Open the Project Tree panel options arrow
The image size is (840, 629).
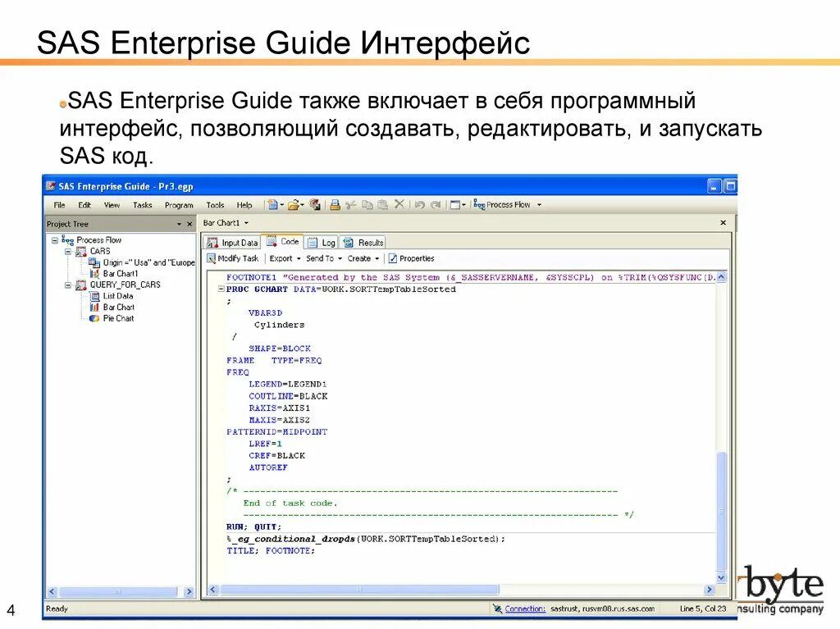pyautogui.click(x=179, y=224)
